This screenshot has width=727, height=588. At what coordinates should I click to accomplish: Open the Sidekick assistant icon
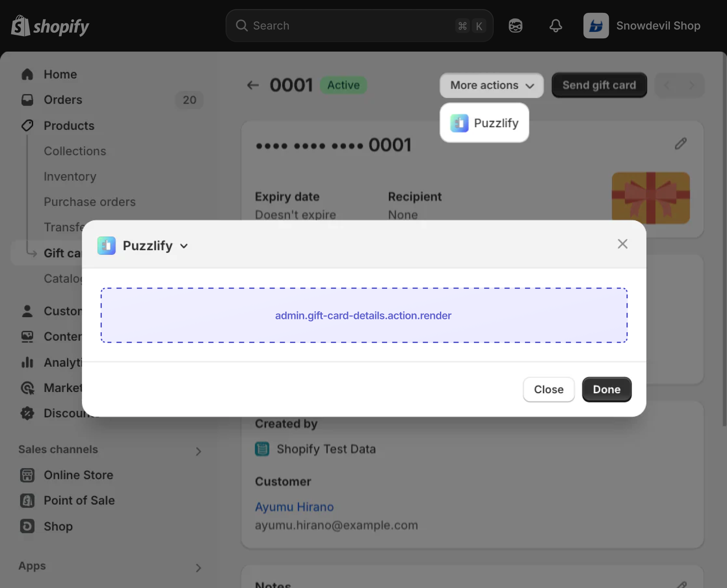tap(515, 26)
